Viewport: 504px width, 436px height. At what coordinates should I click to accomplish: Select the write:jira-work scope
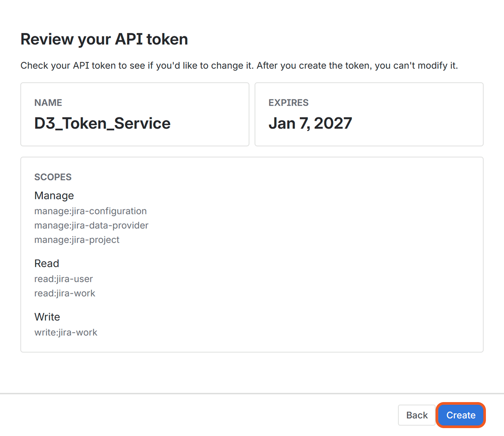pos(66,332)
